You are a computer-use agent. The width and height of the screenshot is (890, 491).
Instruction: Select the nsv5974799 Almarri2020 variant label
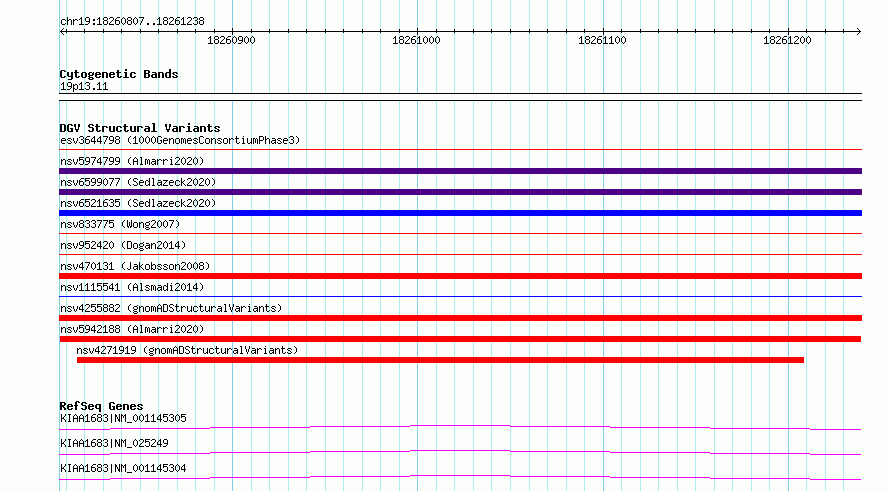click(132, 161)
